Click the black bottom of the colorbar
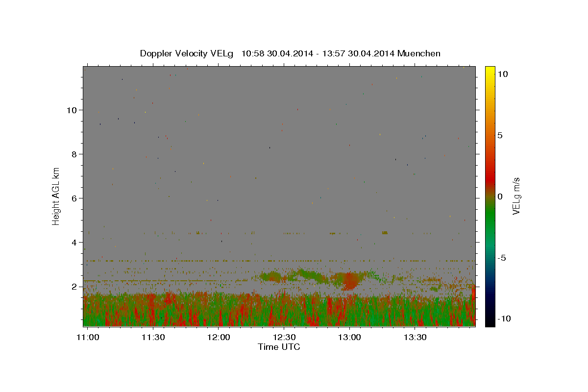This screenshot has width=588, height=392. pos(490,321)
